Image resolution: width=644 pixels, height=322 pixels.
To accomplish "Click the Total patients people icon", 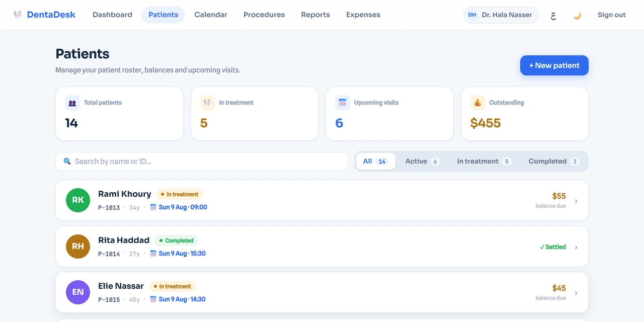I will click(x=72, y=103).
